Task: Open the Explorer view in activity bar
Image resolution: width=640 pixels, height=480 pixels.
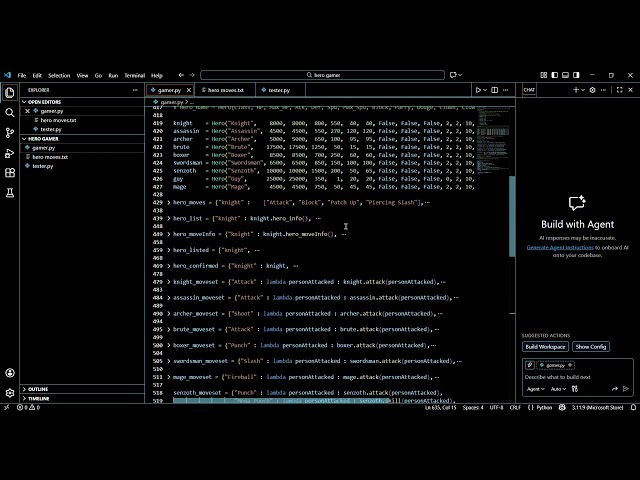Action: 10,93
